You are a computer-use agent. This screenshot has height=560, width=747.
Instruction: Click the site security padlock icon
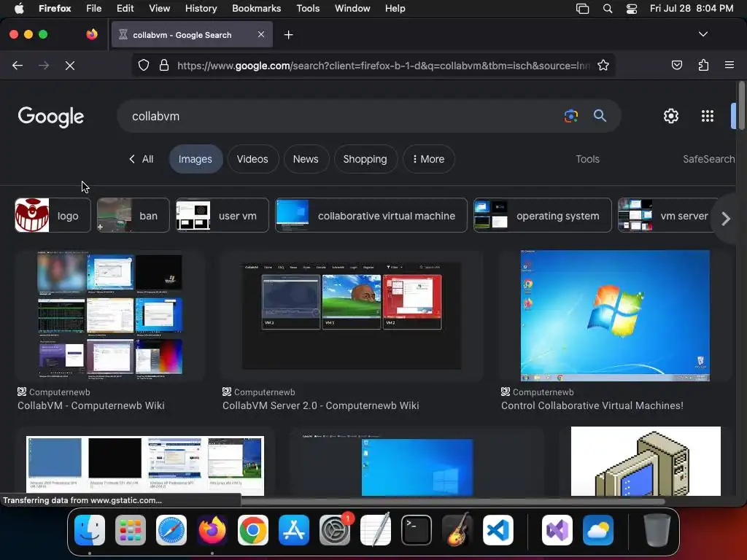164,65
